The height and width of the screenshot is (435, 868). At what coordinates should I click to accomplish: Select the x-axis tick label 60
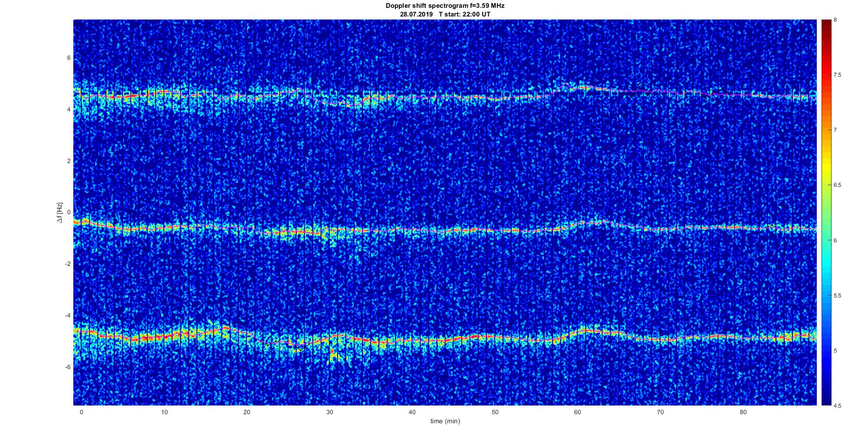(x=578, y=412)
